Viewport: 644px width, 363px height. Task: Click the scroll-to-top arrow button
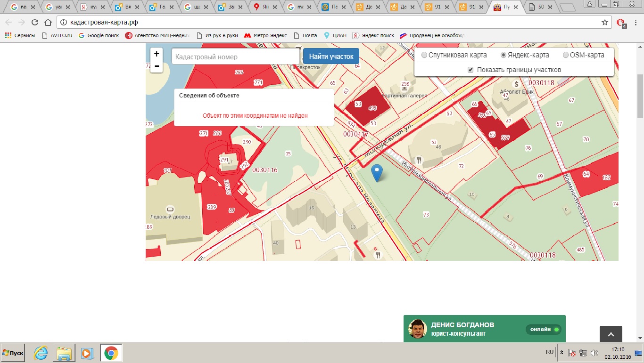point(611,334)
